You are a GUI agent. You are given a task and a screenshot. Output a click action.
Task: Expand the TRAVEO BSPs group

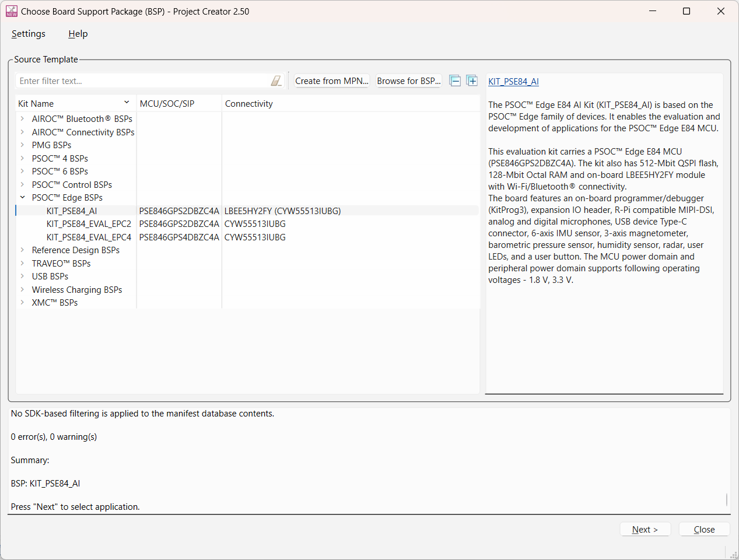click(x=22, y=264)
